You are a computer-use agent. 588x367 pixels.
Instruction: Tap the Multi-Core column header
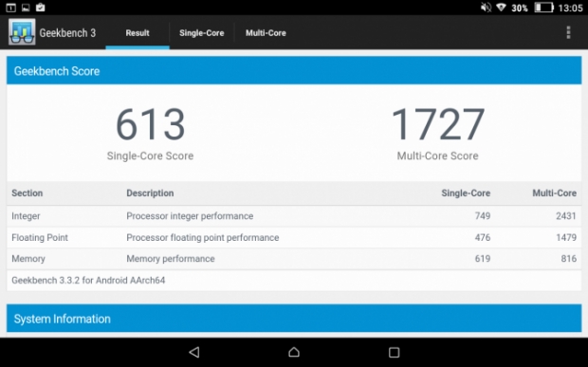click(554, 193)
